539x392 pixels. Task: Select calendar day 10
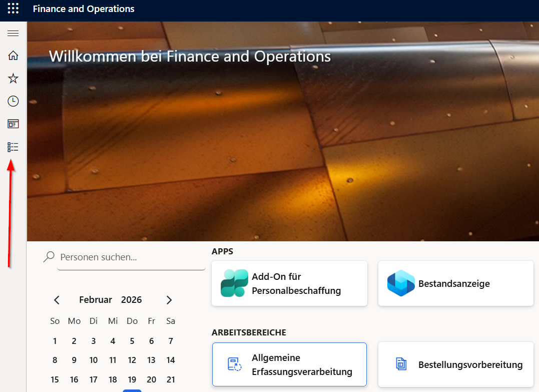click(x=94, y=360)
